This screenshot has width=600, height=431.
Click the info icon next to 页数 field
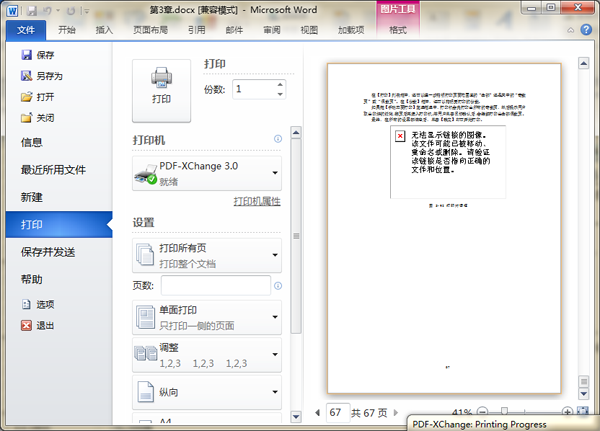coord(278,286)
